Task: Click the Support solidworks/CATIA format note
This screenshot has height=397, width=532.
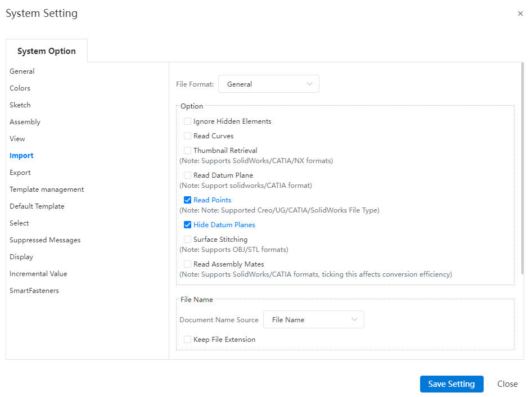Action: [246, 185]
